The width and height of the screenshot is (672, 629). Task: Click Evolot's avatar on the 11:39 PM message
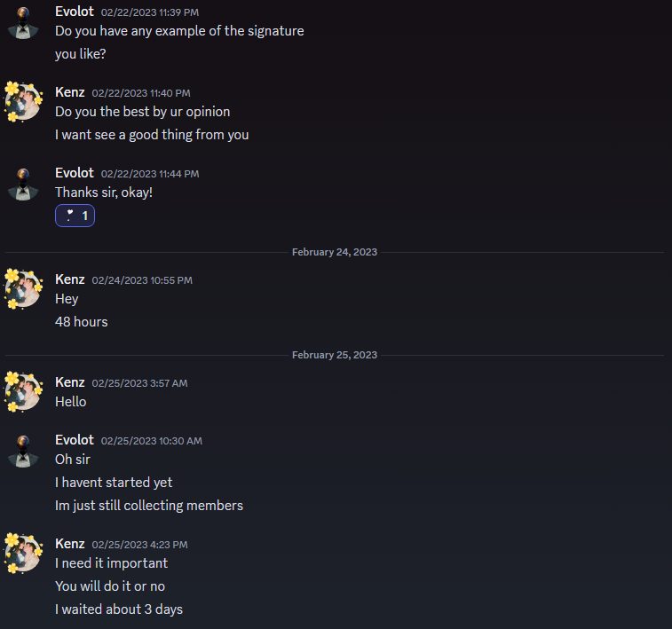[23, 23]
